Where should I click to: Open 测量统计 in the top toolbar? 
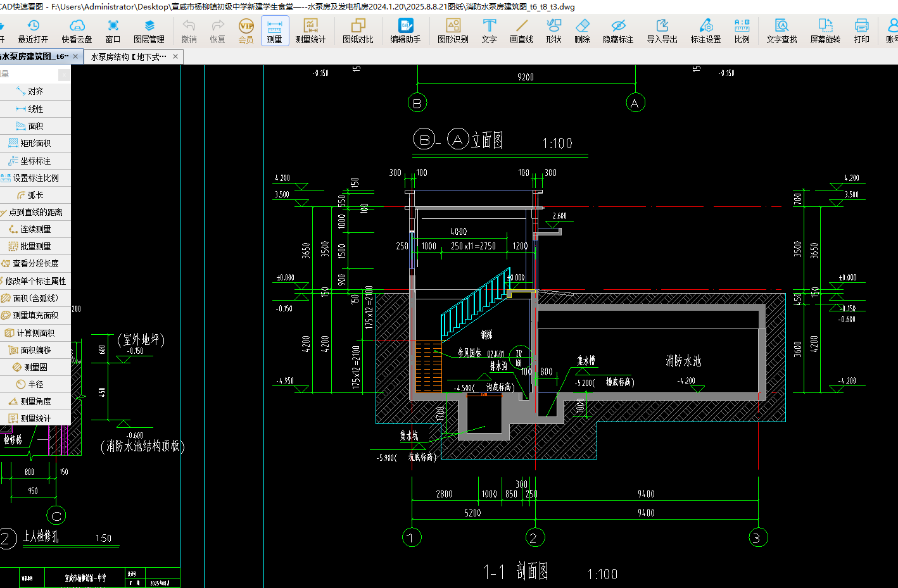(x=310, y=31)
